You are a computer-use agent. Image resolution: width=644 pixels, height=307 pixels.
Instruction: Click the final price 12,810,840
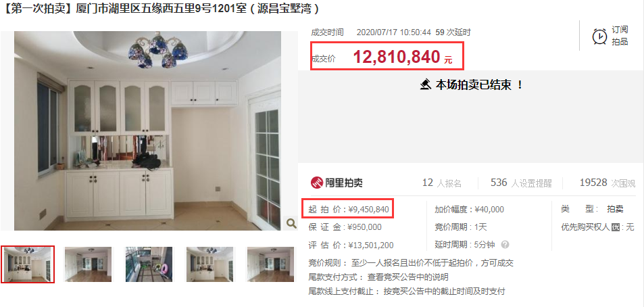[x=397, y=57]
